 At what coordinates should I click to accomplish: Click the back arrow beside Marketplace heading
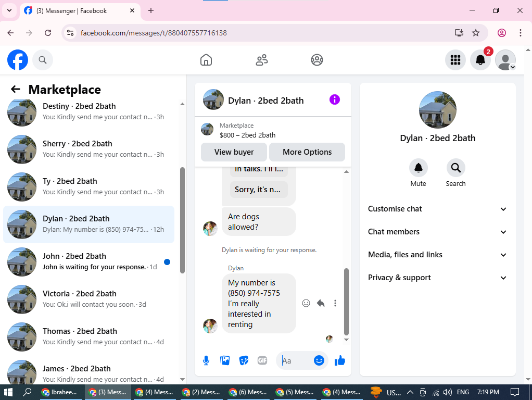[16, 89]
